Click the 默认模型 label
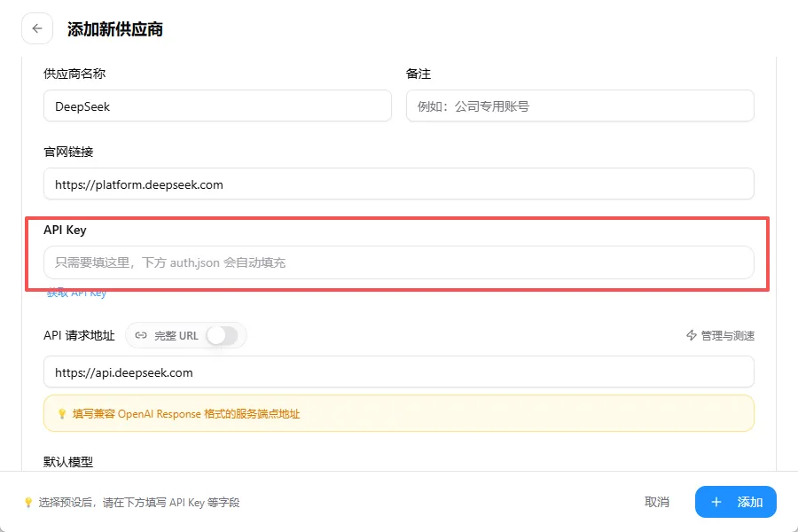Viewport: 798px width, 532px height. (x=68, y=462)
